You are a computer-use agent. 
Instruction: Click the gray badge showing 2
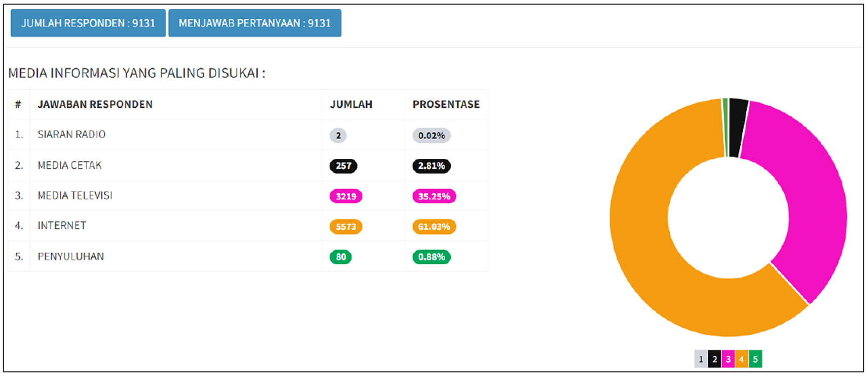click(x=338, y=135)
